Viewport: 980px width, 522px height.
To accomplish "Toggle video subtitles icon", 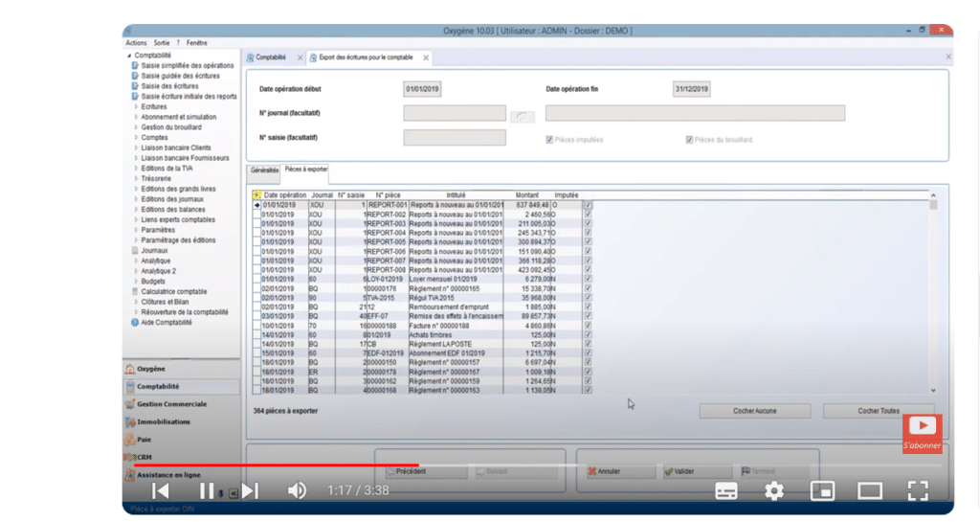I will click(725, 491).
